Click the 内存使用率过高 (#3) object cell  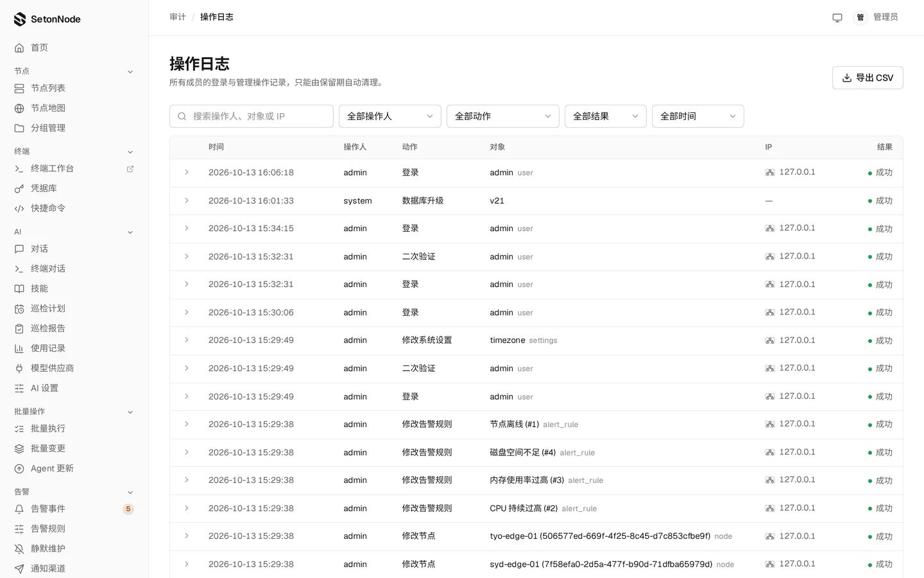546,480
